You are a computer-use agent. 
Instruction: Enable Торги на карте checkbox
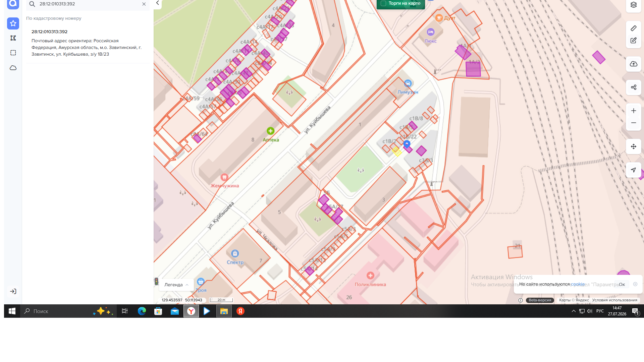pyautogui.click(x=383, y=3)
